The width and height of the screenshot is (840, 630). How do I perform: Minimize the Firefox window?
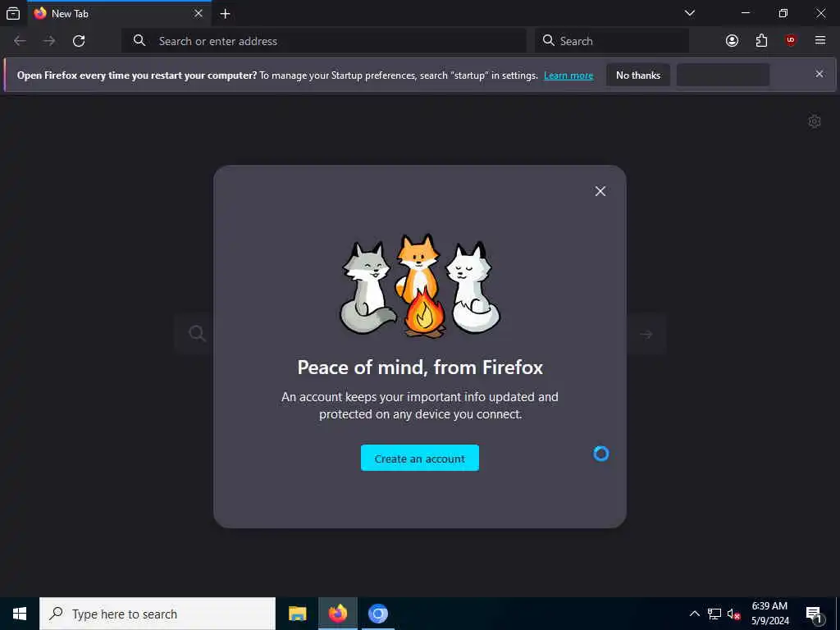pos(745,13)
